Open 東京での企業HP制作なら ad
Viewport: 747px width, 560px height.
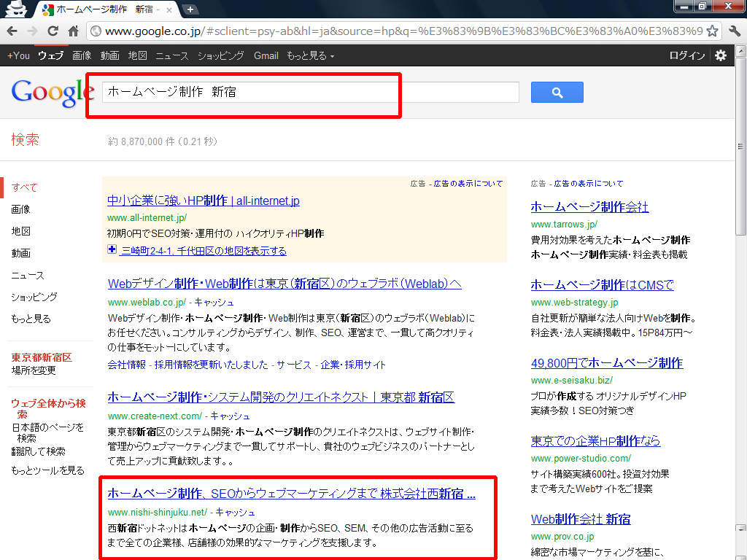pyautogui.click(x=595, y=441)
